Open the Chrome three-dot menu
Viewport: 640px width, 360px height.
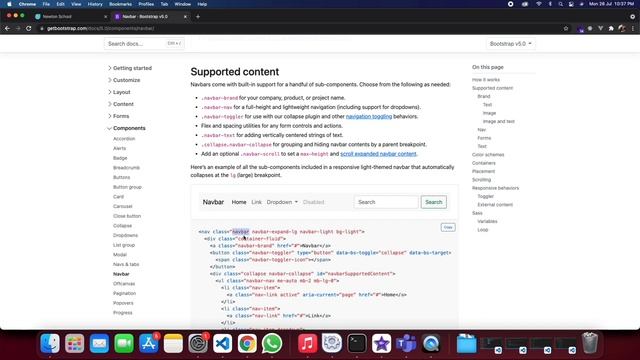633,29
